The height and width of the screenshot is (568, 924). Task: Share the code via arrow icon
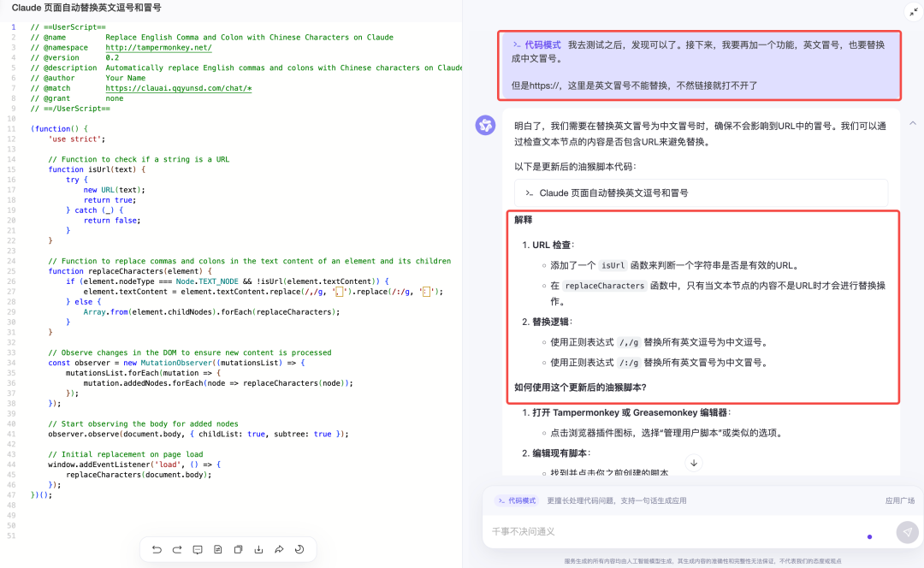click(279, 549)
